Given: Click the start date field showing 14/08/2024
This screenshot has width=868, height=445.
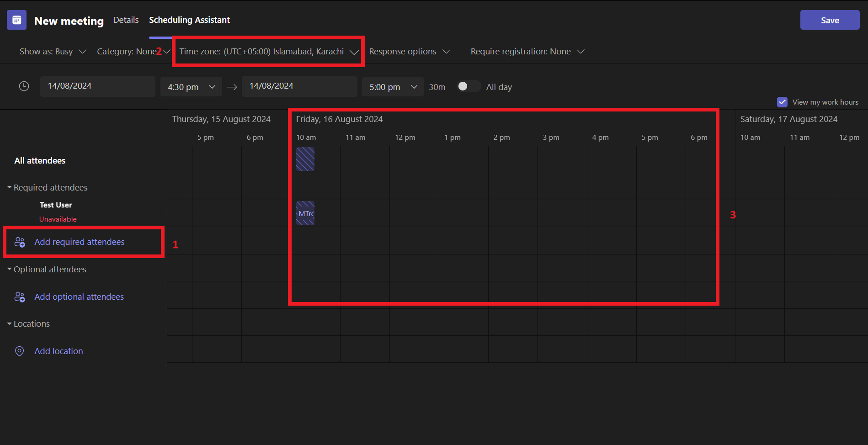Looking at the screenshot, I should coord(97,86).
